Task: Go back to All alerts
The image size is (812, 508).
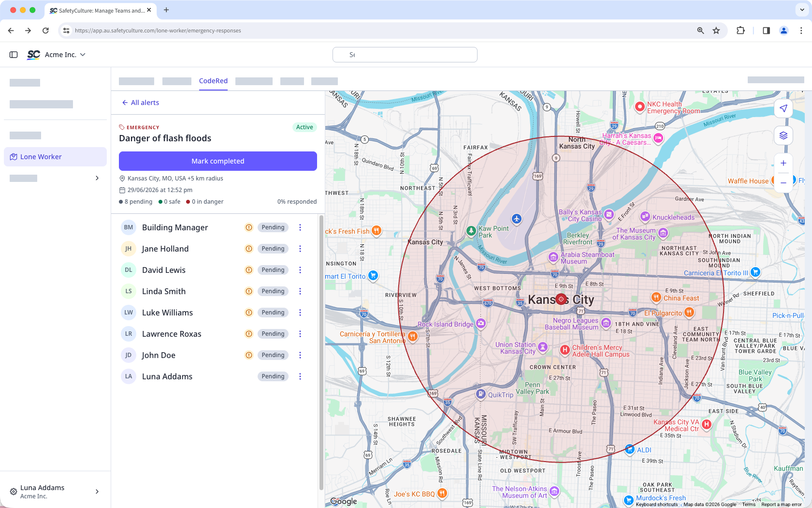Action: [x=141, y=103]
